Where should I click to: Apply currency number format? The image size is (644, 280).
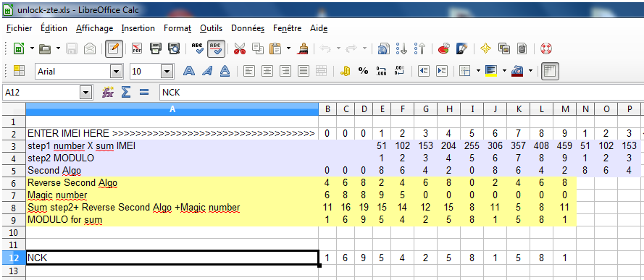[x=345, y=71]
